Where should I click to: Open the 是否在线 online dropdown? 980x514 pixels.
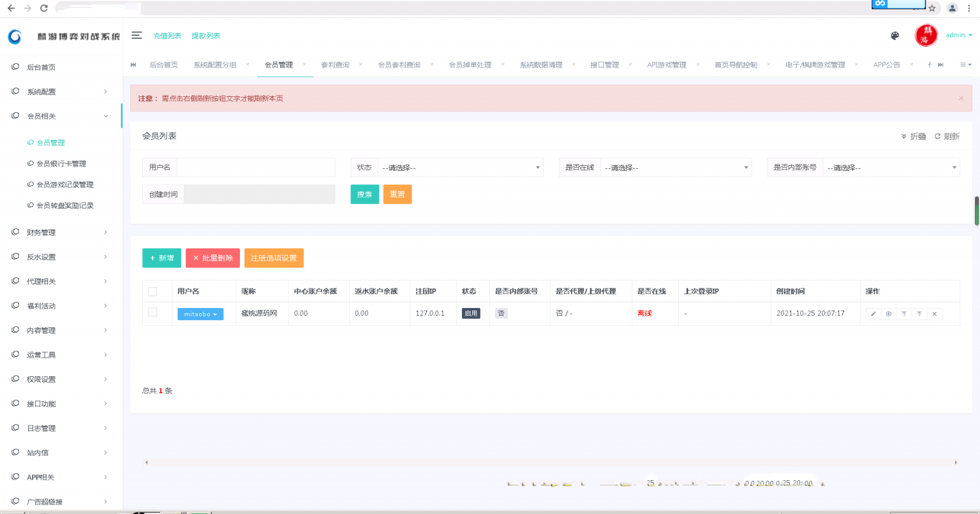click(x=676, y=168)
